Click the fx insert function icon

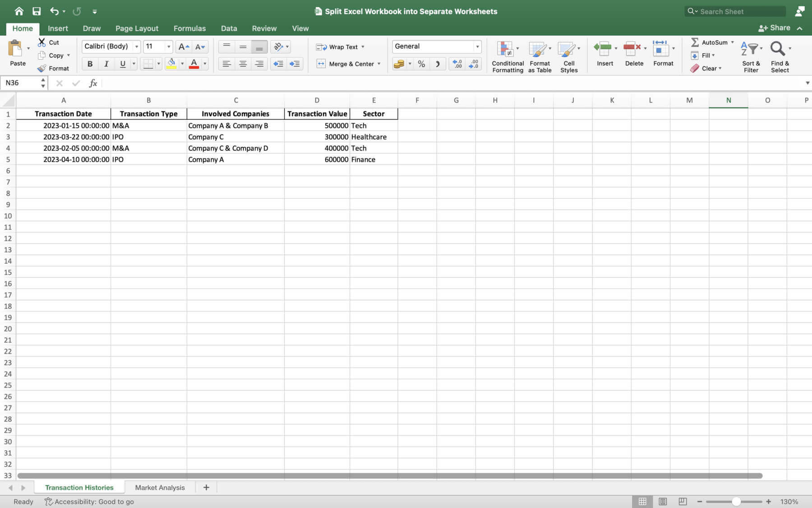[x=93, y=83]
